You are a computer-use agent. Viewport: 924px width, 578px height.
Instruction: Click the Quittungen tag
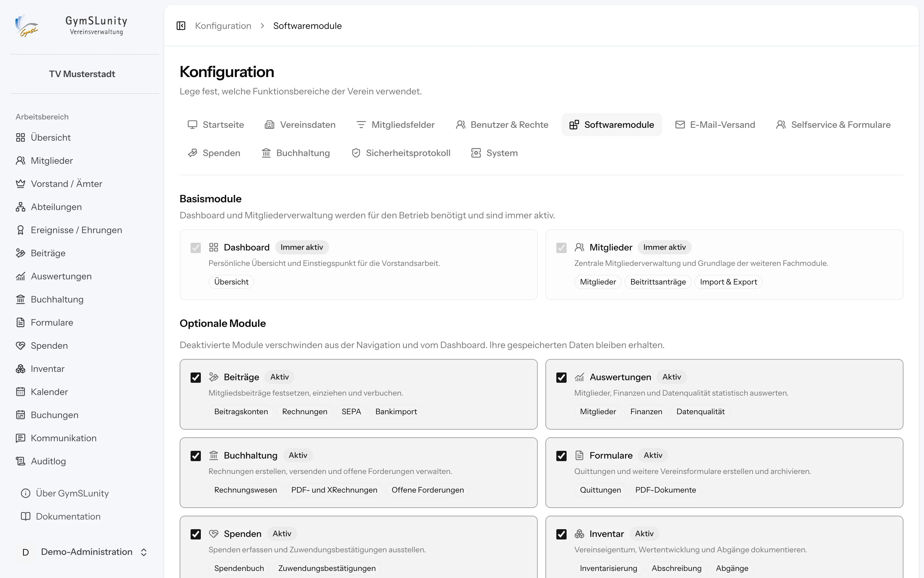(600, 490)
